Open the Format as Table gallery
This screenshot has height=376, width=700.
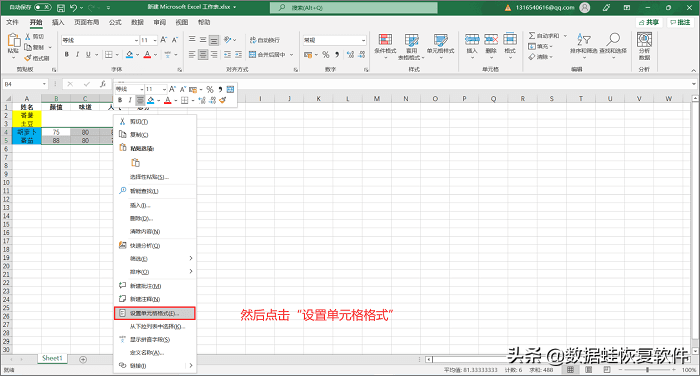[411, 46]
